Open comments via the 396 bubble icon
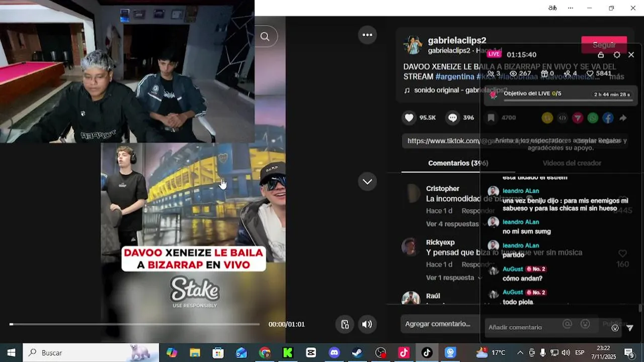The width and height of the screenshot is (644, 362). [452, 118]
